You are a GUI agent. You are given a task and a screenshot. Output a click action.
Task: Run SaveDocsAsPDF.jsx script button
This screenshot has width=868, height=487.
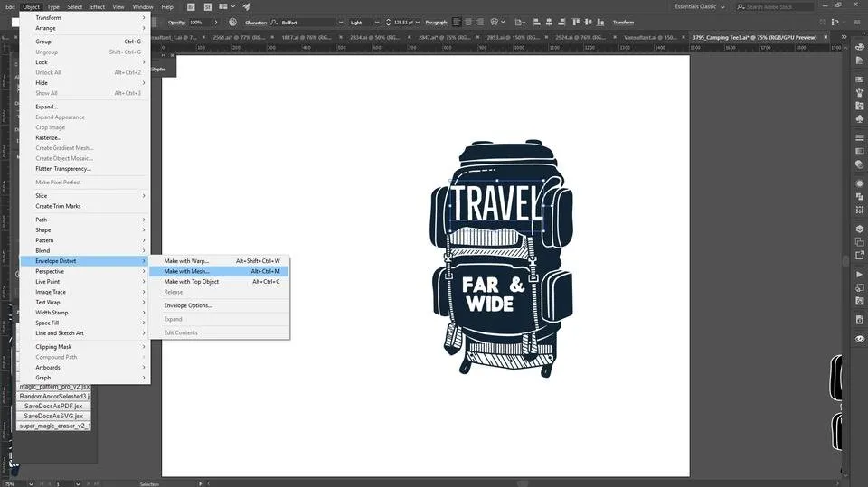53,407
